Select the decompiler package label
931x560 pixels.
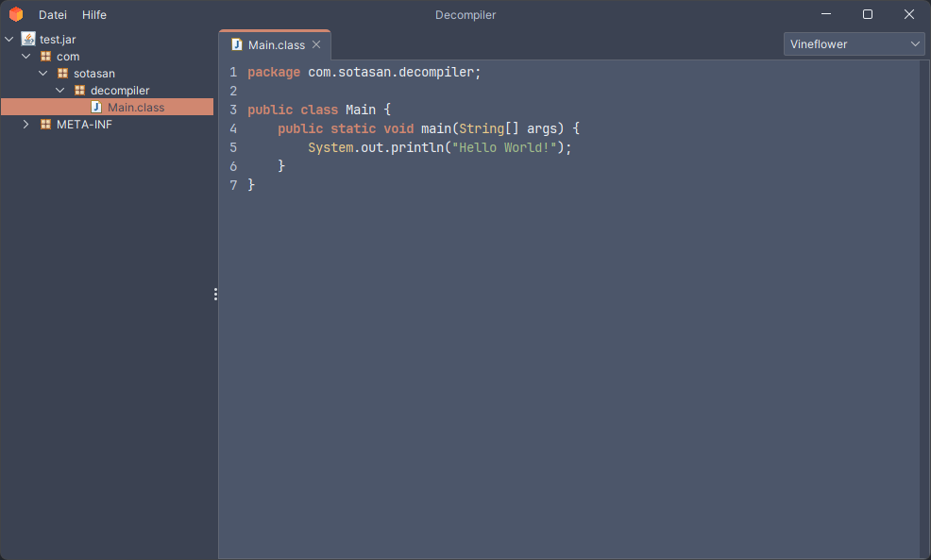tap(120, 91)
